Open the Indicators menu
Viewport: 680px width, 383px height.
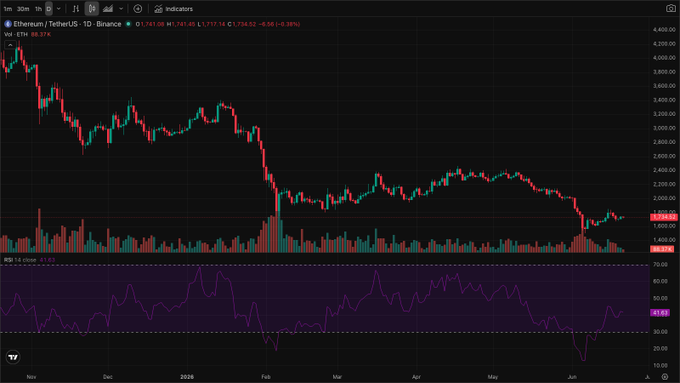tap(173, 9)
